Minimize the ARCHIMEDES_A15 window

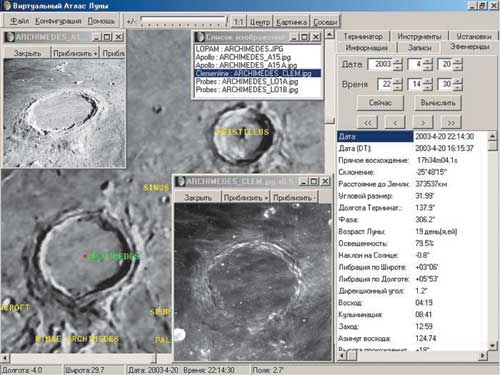tap(96, 37)
